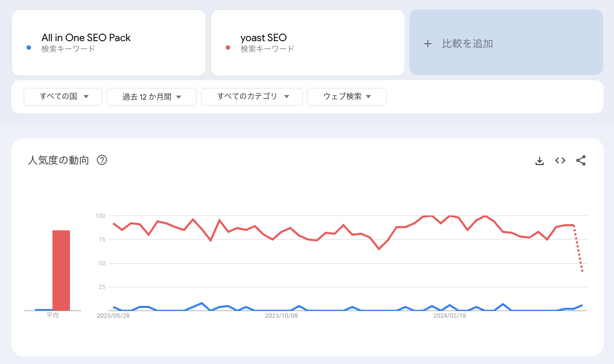Add a comparison term via 比較を追加
Screen dimensions: 614x364
click(467, 44)
